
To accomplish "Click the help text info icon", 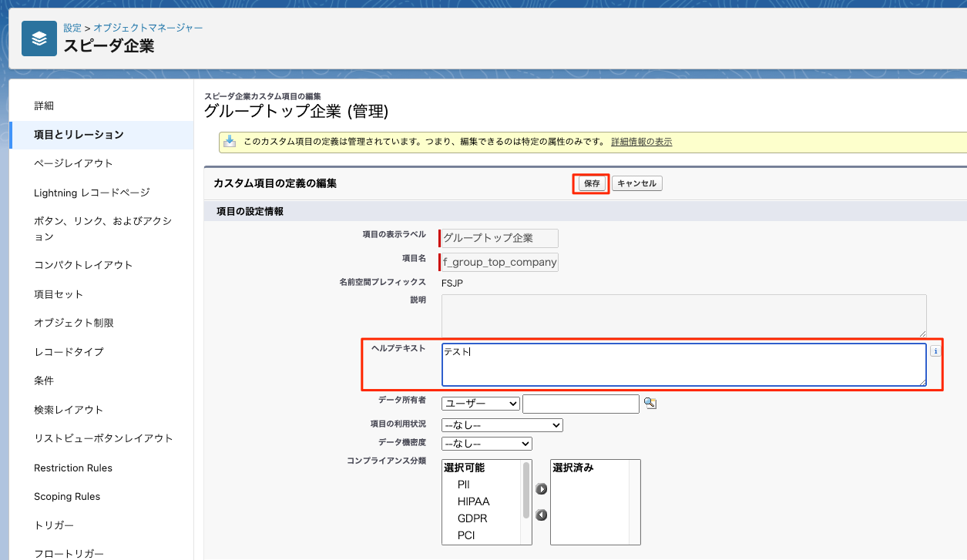I will pos(935,351).
